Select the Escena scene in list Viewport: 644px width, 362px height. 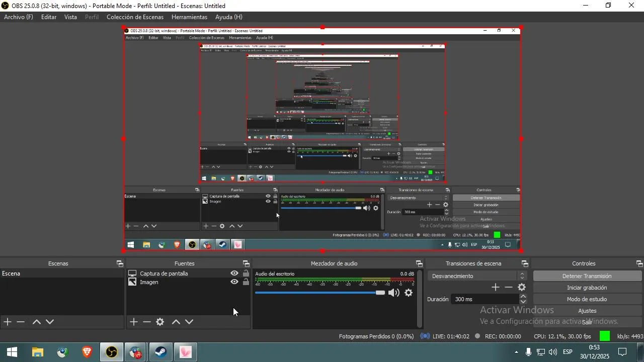pos(62,274)
